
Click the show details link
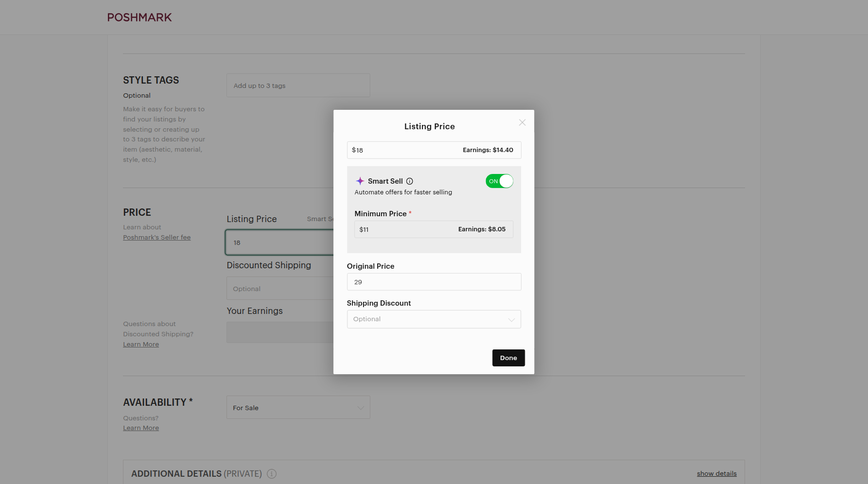tap(717, 473)
